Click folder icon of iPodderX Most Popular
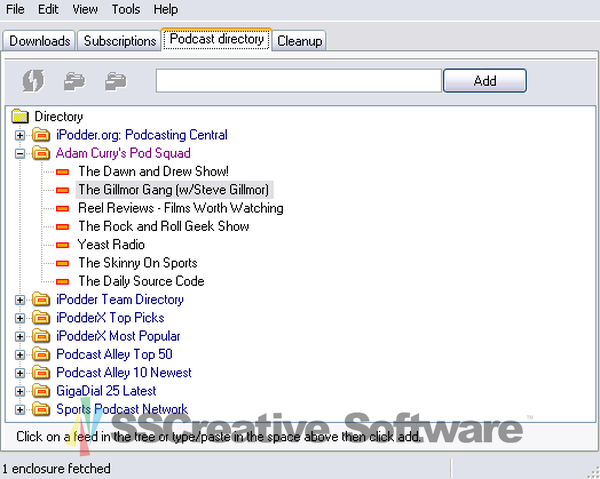600x479 pixels. click(41, 336)
